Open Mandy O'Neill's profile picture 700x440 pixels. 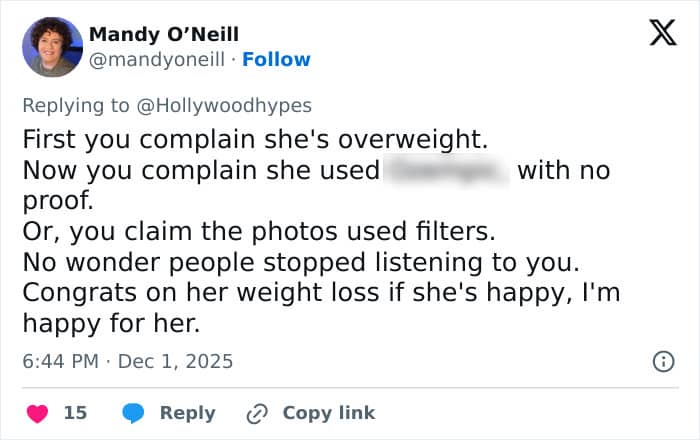point(52,47)
